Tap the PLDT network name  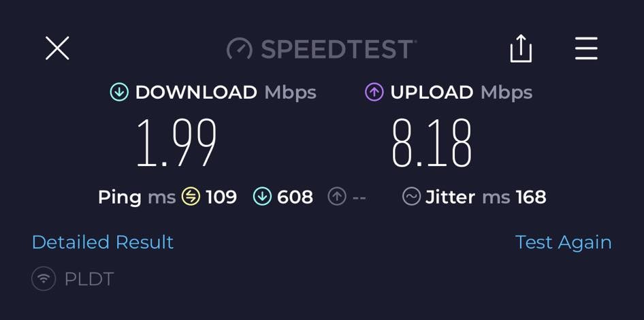pyautogui.click(x=89, y=279)
